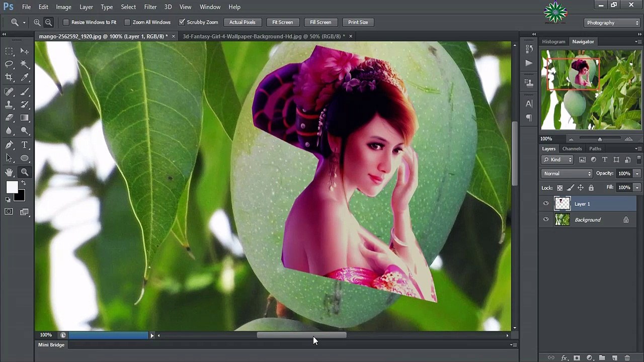Create a new group folder
The image size is (644, 362).
point(602,358)
